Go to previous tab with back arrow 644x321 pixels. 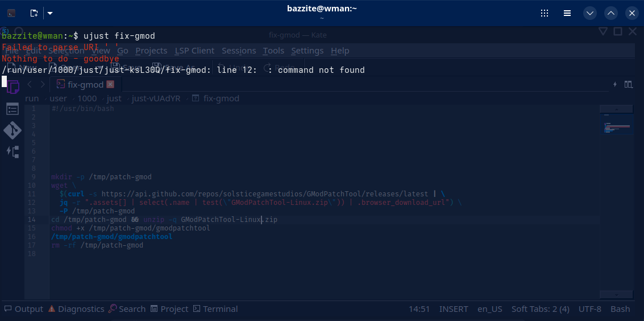pyautogui.click(x=29, y=84)
